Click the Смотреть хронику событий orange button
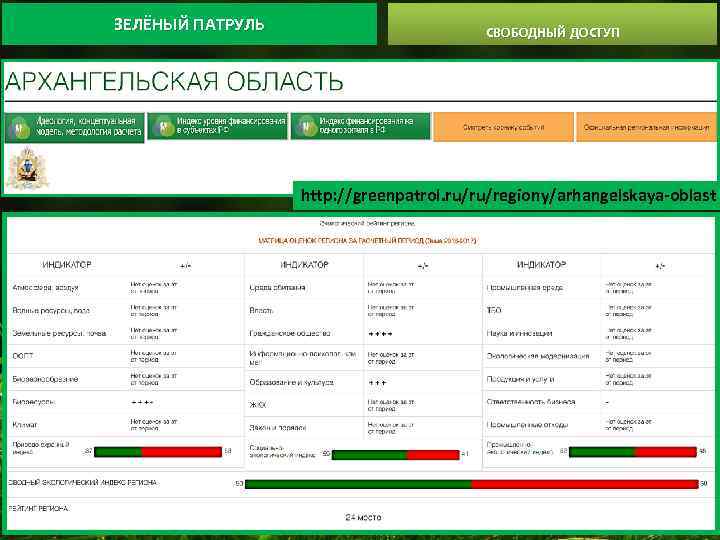Image resolution: width=720 pixels, height=540 pixels. tap(503, 127)
